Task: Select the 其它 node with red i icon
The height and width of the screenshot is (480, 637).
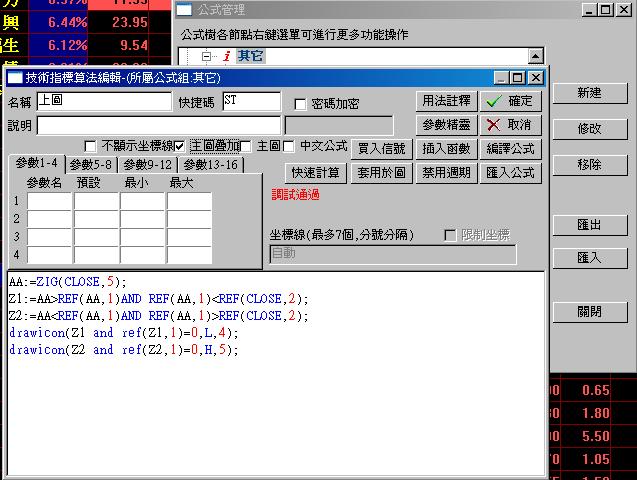Action: point(251,56)
